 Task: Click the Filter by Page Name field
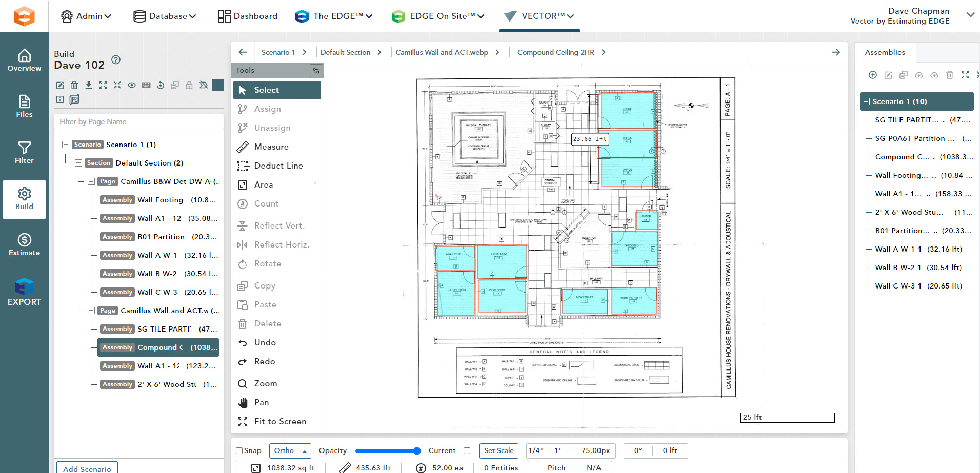coord(139,121)
